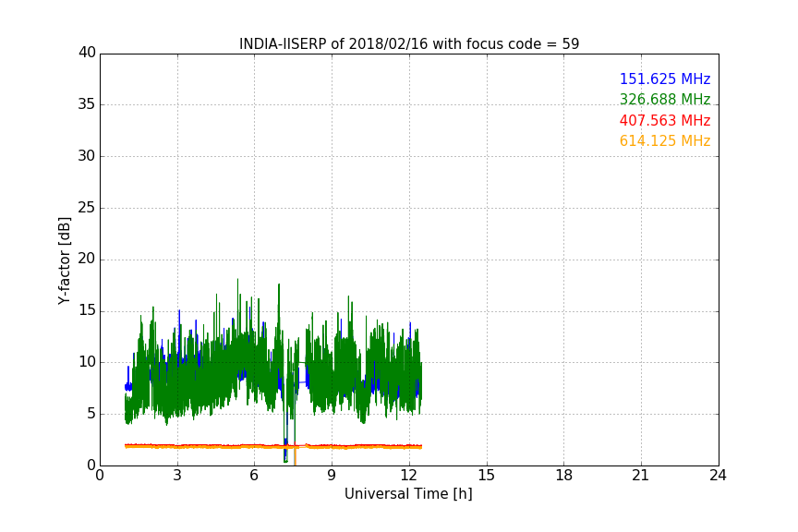
Task: Click the y-axis tick label '30'
Action: click(87, 156)
